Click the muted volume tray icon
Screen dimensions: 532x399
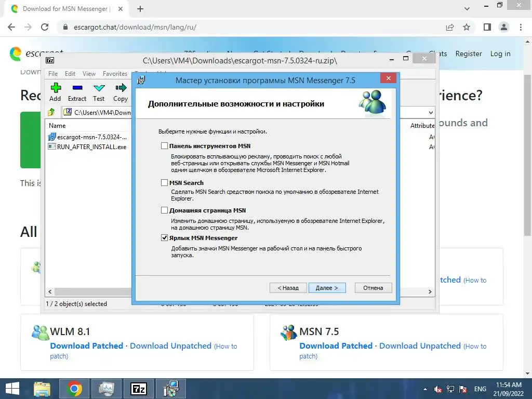tap(438, 389)
